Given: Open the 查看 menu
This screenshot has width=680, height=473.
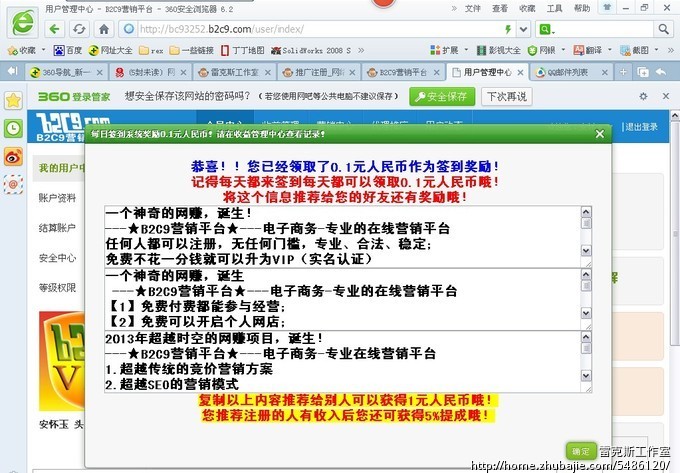Looking at the screenshot, I should [500, 8].
